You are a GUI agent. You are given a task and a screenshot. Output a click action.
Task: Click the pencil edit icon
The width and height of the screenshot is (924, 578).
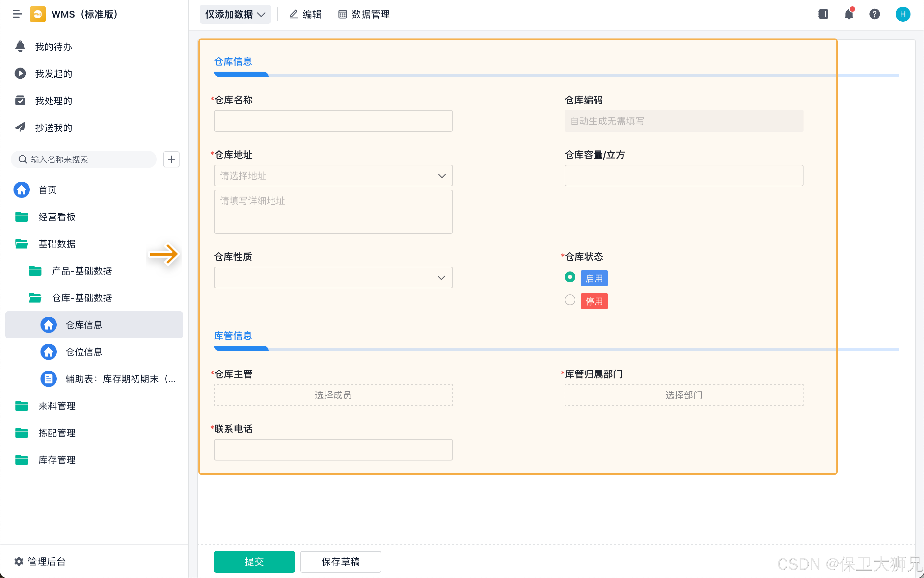[x=293, y=14]
